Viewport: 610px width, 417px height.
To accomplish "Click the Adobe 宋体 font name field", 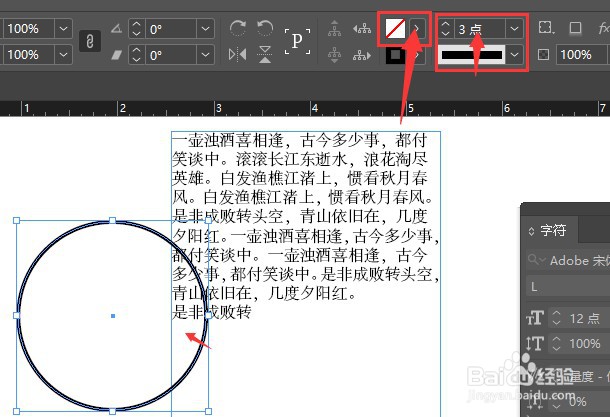I will tap(579, 260).
